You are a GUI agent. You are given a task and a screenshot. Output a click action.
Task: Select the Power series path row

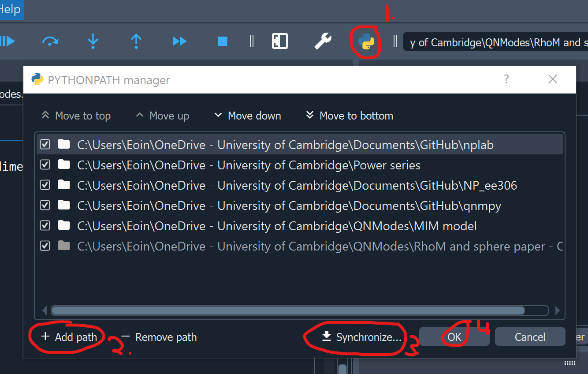[x=300, y=165]
